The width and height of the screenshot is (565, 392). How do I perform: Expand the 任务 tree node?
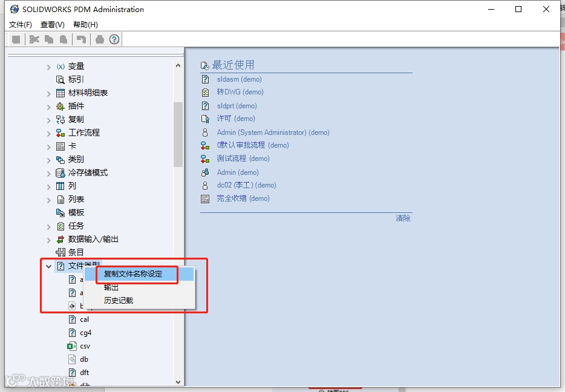click(48, 227)
